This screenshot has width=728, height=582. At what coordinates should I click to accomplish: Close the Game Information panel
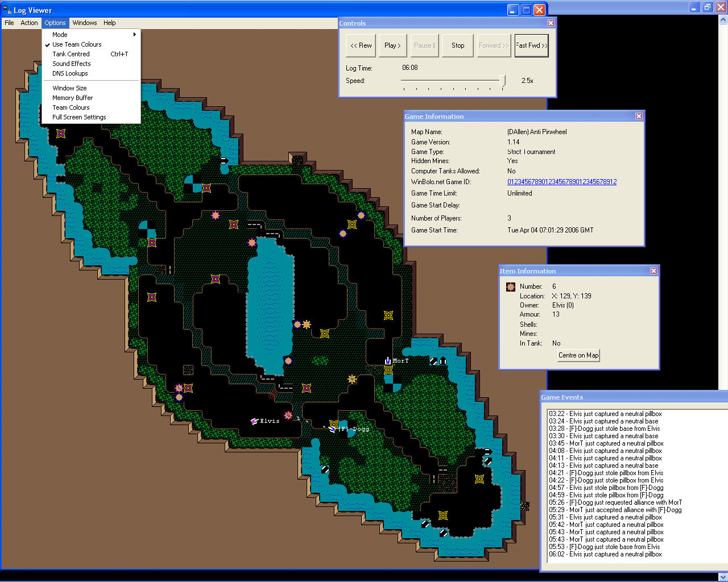click(639, 117)
